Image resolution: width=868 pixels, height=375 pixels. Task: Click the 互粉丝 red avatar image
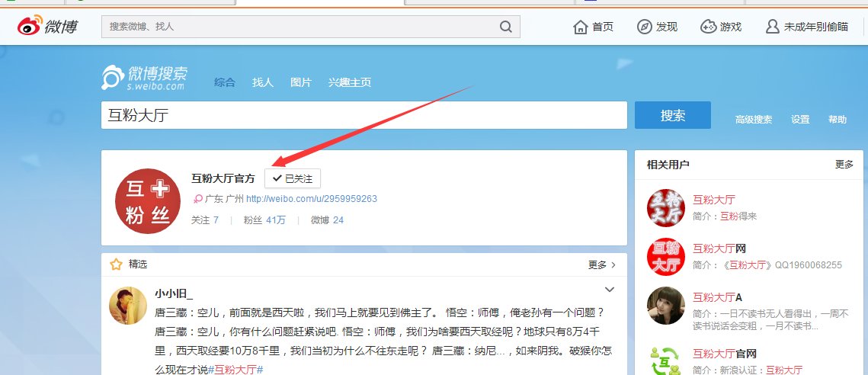point(147,201)
